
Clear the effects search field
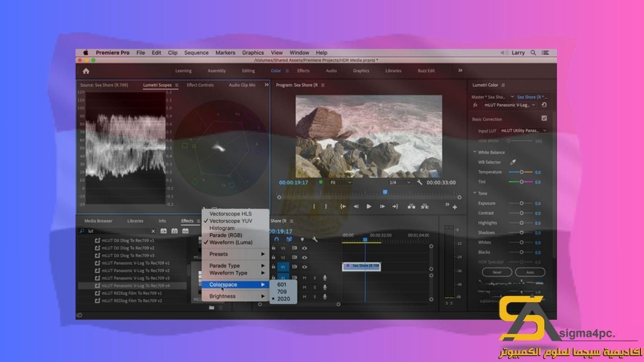pos(153,231)
